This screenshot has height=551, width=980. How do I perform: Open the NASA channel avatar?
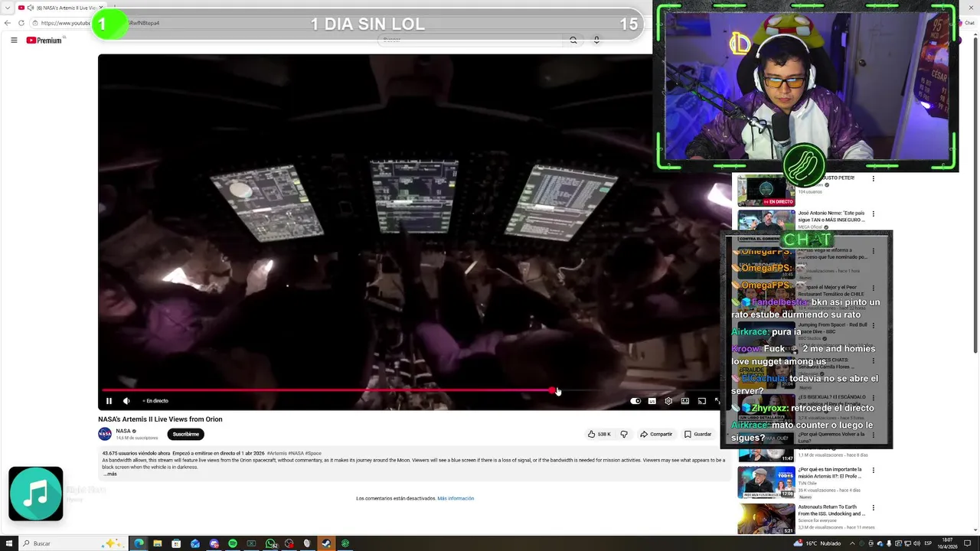point(105,434)
